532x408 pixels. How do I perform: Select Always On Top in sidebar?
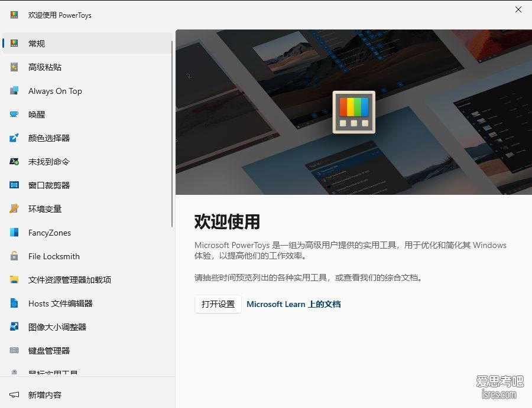coord(87,91)
